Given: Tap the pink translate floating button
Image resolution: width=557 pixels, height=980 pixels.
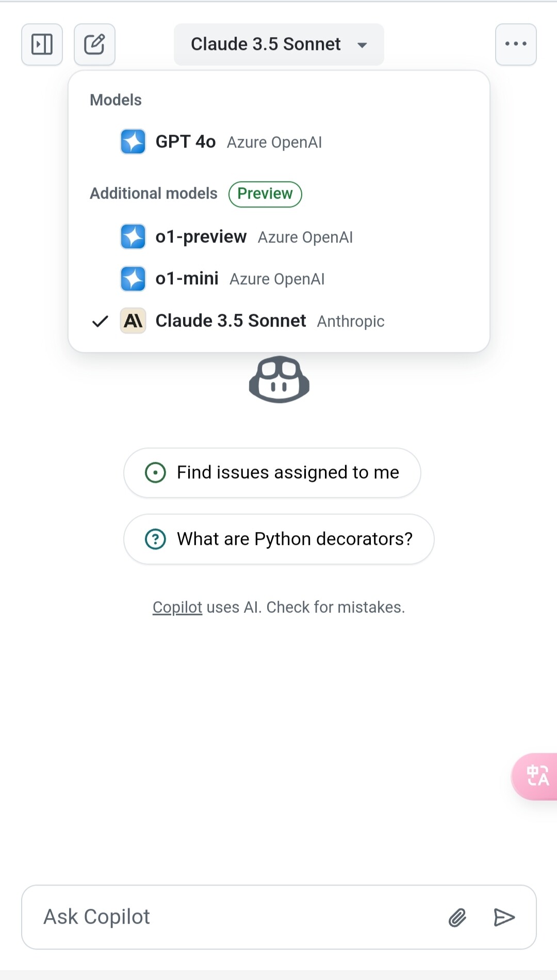Looking at the screenshot, I should [x=535, y=777].
